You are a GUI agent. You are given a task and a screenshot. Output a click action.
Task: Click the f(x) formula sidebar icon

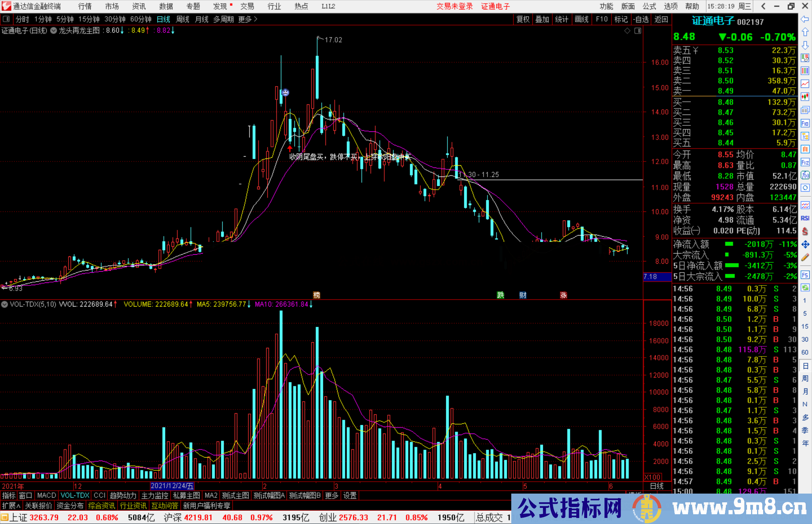point(805,175)
